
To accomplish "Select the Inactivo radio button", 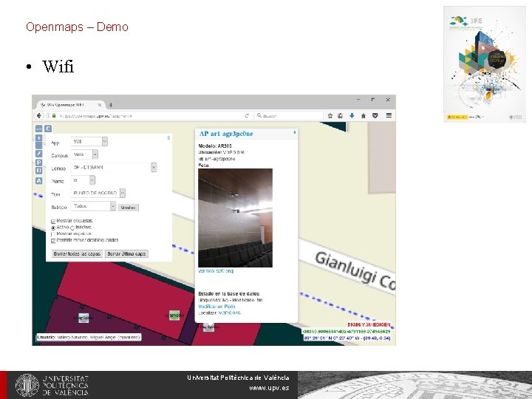I will 72,228.
